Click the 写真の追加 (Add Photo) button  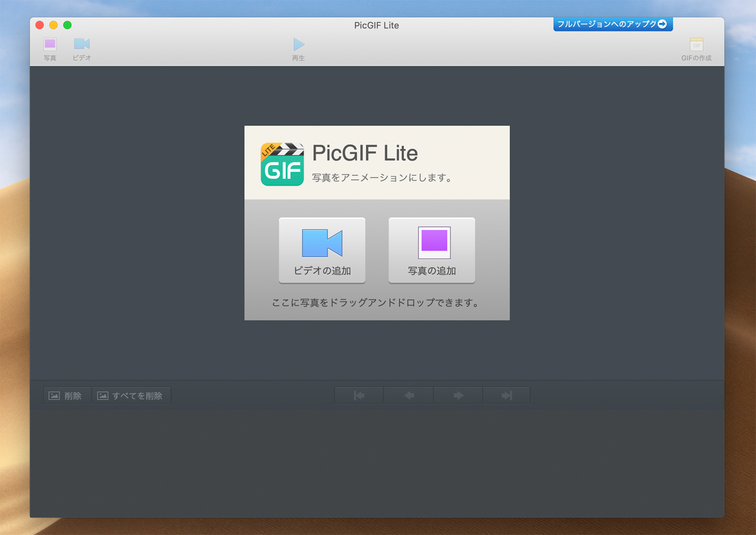(x=432, y=251)
